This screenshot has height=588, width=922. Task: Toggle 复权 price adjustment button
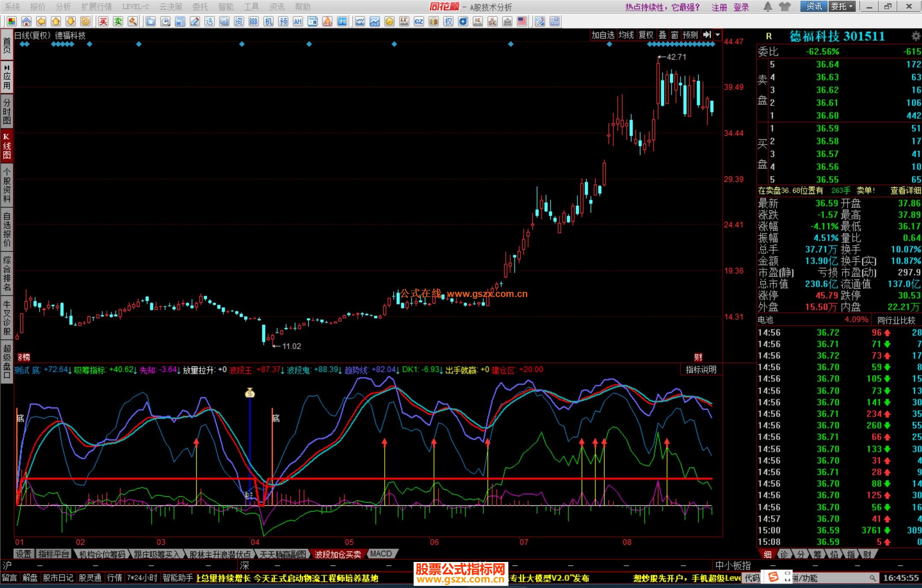pos(646,35)
